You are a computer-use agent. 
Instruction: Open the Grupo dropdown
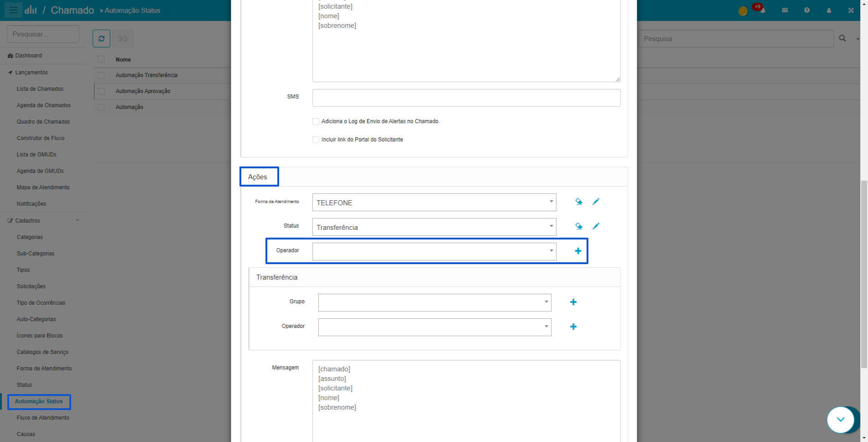click(x=435, y=302)
